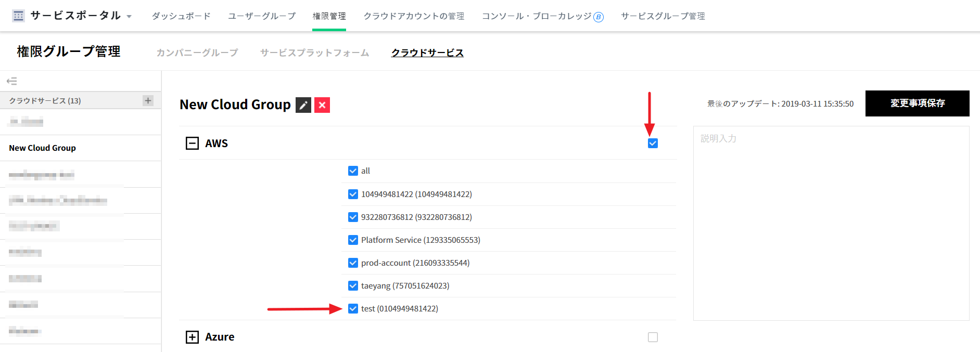The width and height of the screenshot is (980, 352).
Task: Uncheck the AWS provider checkbox
Action: pos(653,143)
